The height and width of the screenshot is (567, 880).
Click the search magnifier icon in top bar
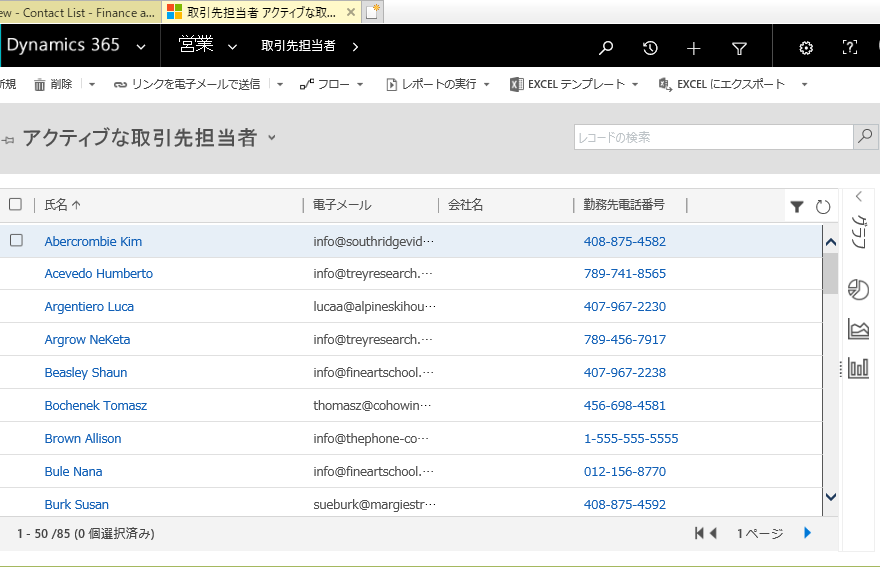(x=605, y=48)
